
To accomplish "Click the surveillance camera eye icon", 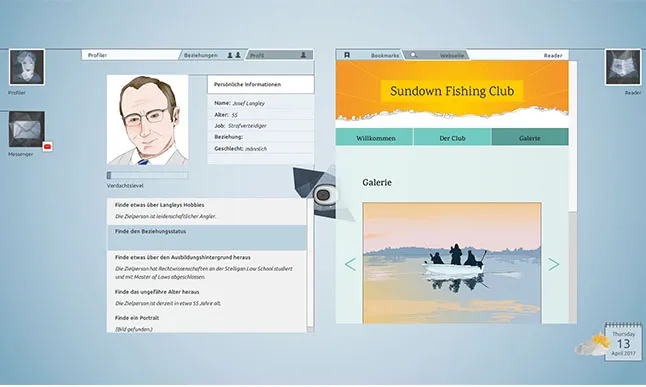I will click(x=323, y=195).
